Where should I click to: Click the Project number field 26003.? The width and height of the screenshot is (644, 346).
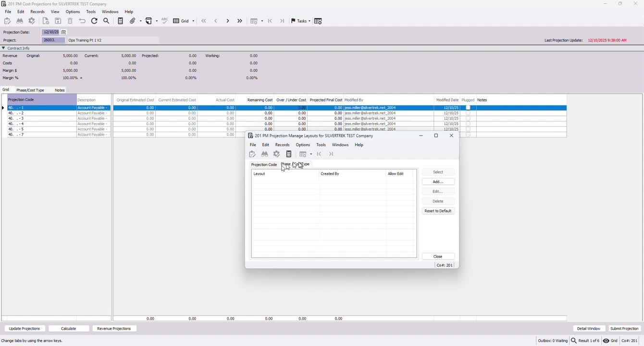[53, 40]
